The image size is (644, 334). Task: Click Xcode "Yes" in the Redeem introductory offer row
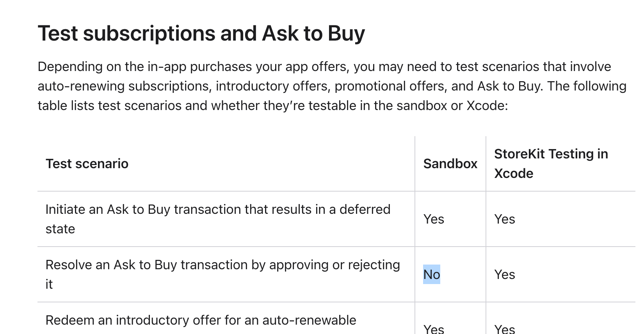tap(504, 329)
